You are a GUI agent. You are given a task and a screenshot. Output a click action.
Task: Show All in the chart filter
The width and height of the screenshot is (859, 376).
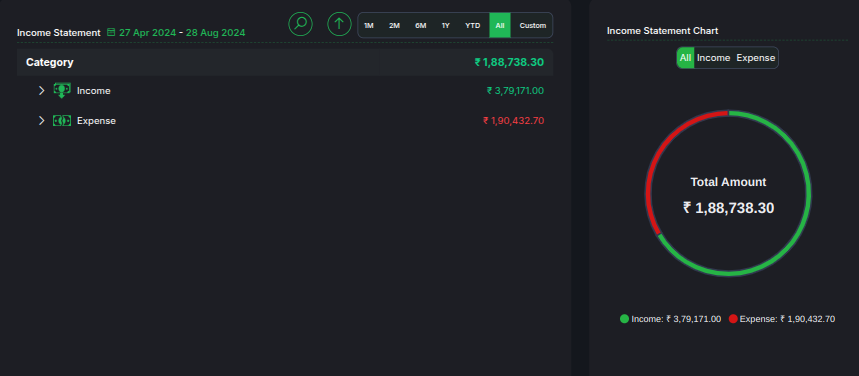[x=685, y=58]
